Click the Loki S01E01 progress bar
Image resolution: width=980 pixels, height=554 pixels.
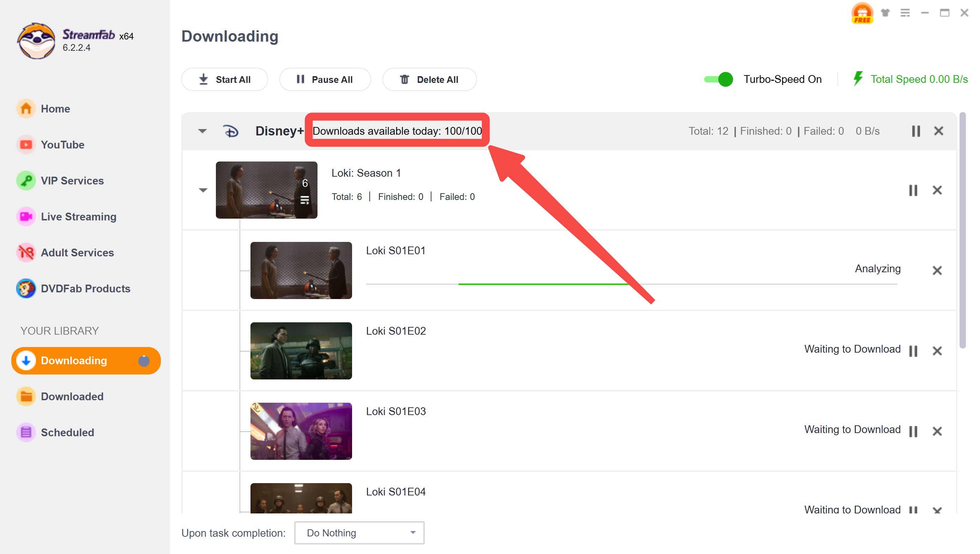[x=631, y=284]
